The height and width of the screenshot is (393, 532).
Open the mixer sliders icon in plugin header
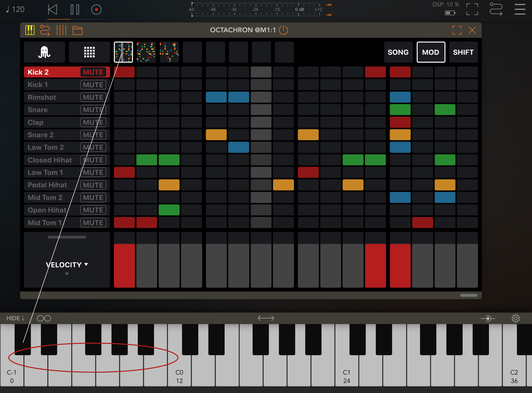[61, 30]
